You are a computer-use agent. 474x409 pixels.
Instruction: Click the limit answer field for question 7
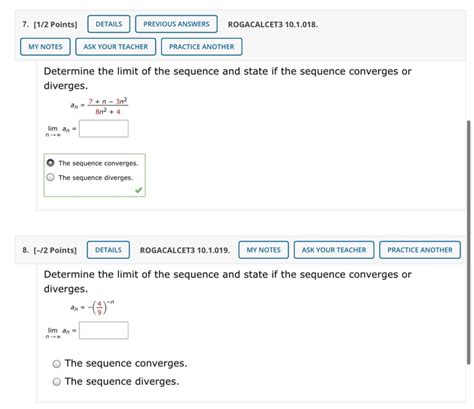(x=104, y=129)
